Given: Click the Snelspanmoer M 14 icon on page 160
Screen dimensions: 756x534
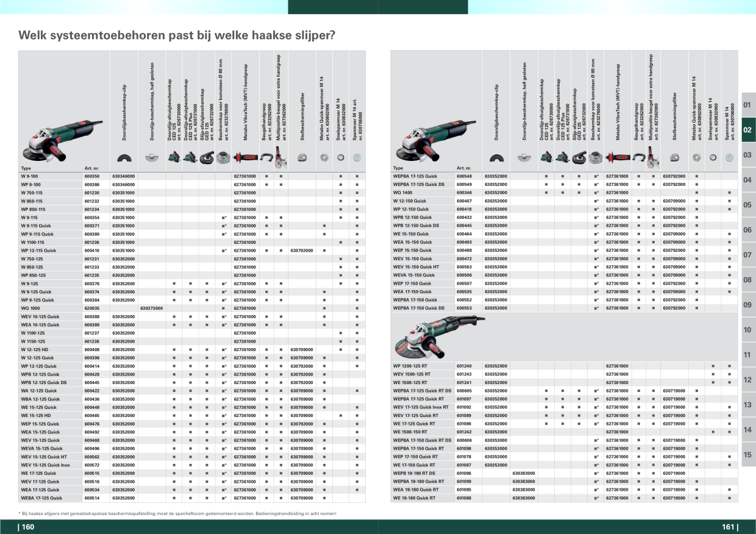Looking at the screenshot, I should coord(341,158).
